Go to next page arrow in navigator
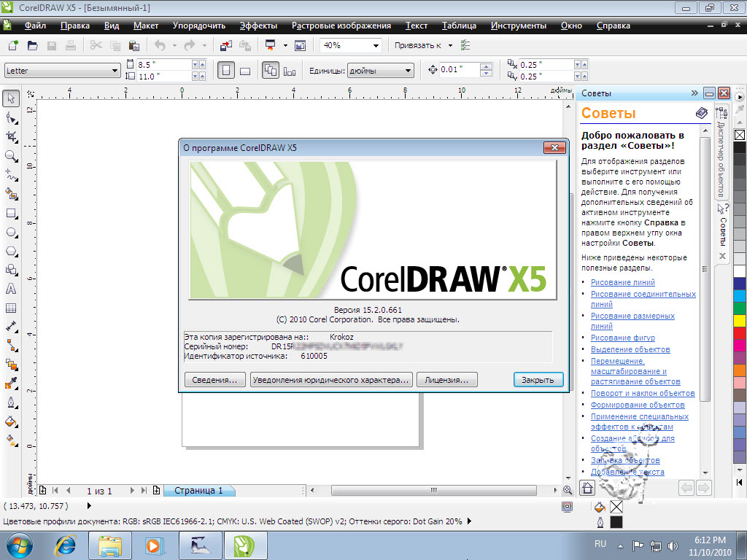This screenshot has height=560, width=747. click(132, 491)
